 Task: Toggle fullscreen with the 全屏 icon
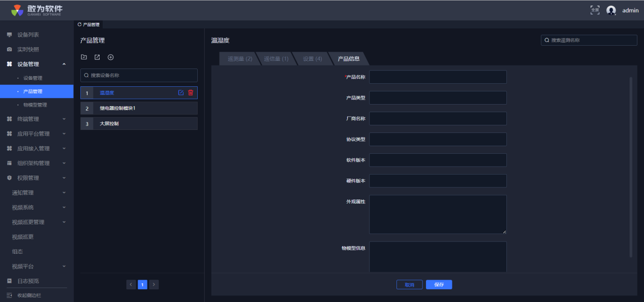(x=595, y=10)
